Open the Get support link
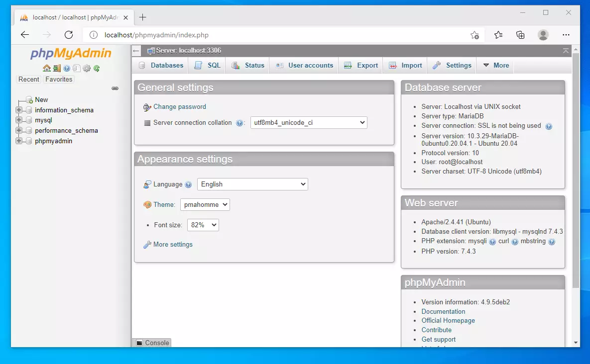 [438, 339]
